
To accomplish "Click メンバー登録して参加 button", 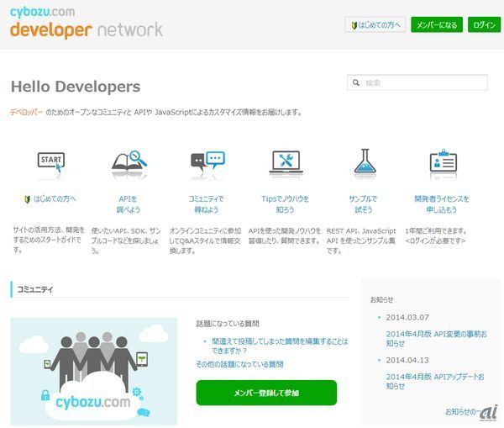I will tap(266, 393).
